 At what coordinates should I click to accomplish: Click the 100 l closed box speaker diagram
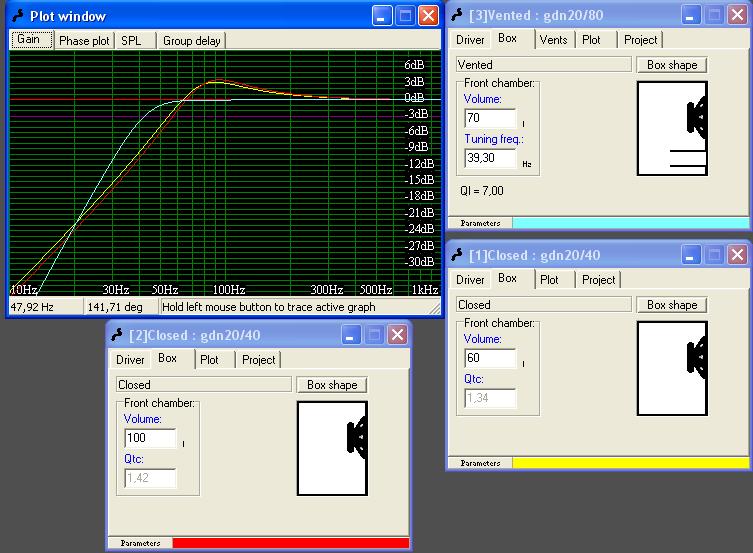(x=332, y=447)
